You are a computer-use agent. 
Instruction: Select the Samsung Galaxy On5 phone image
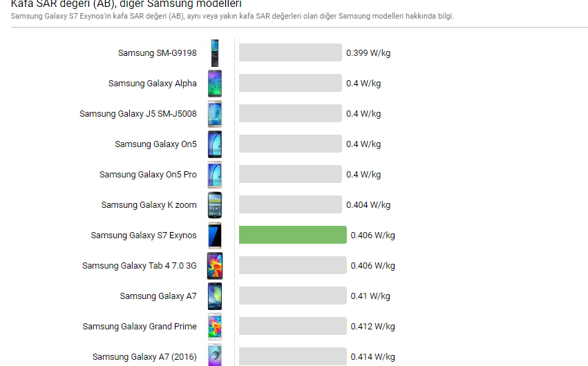(215, 144)
